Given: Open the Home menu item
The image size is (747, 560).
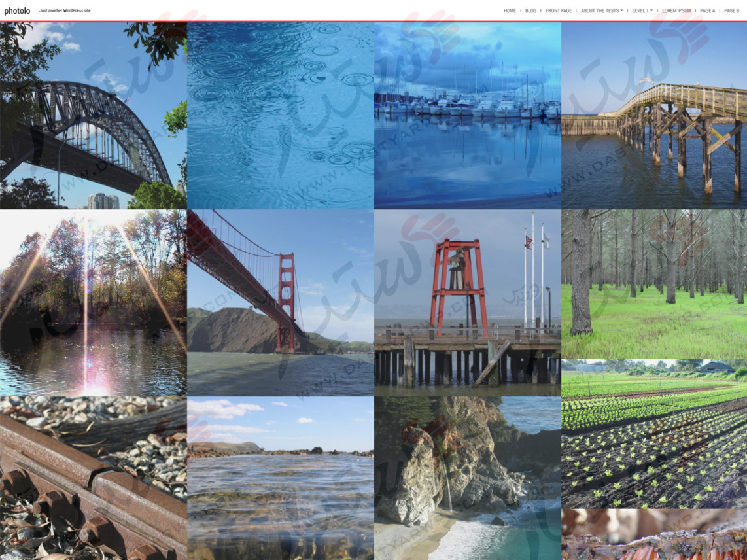Looking at the screenshot, I should pos(510,11).
